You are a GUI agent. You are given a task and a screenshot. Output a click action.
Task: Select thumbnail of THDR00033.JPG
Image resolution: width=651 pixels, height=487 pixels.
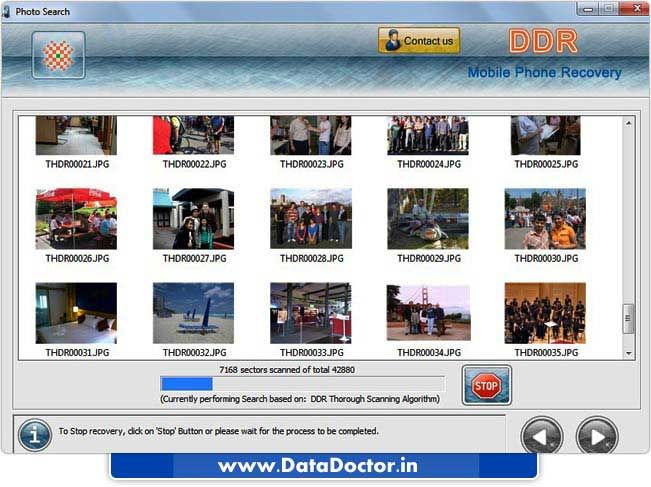coord(311,313)
